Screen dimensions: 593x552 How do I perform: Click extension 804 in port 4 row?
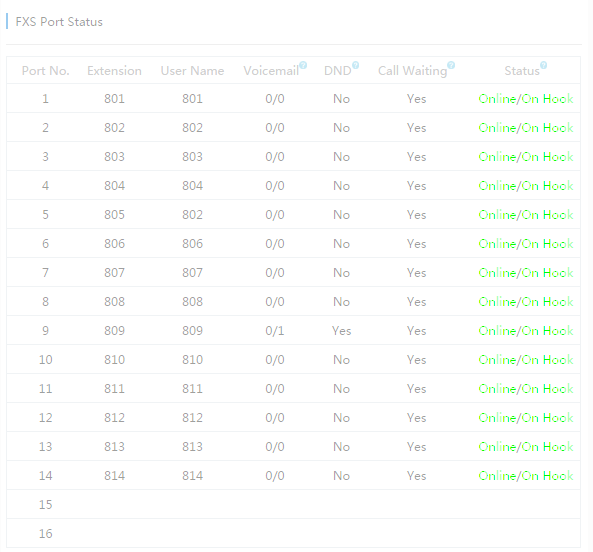[114, 186]
